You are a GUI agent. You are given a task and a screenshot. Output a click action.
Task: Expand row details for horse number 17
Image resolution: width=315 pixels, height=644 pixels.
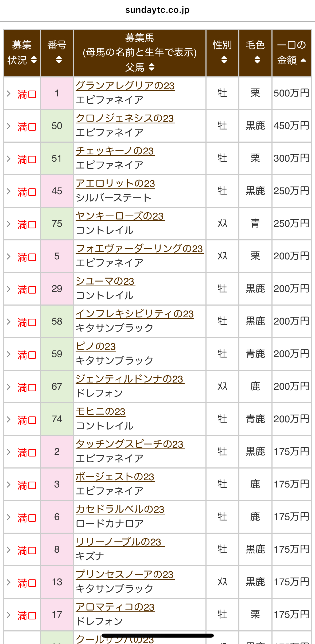click(9, 615)
